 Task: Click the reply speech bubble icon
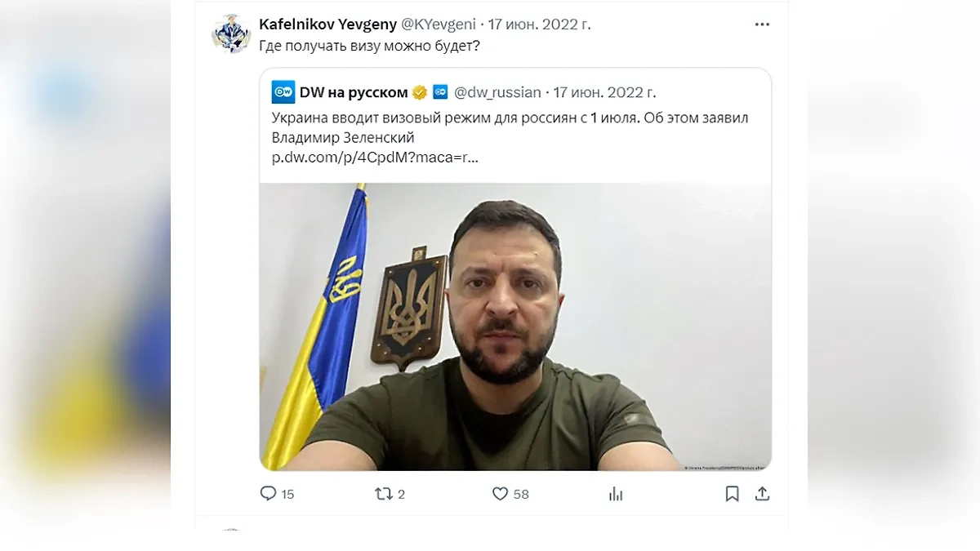(268, 494)
